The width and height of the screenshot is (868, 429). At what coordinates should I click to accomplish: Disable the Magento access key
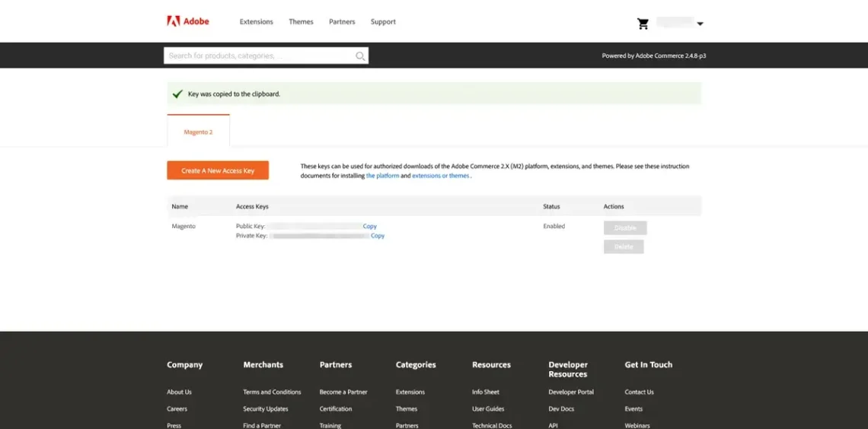(x=625, y=227)
